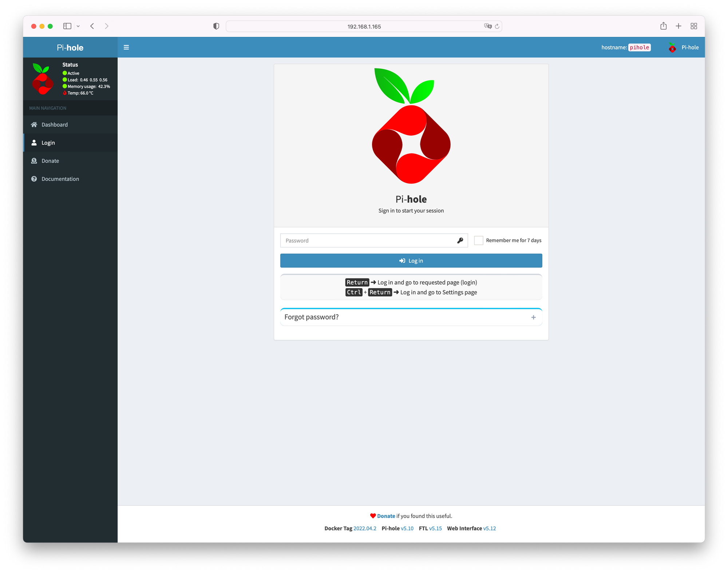Open the Web Interface v5.12 link
Viewport: 728px width, 573px height.
pyautogui.click(x=490, y=528)
